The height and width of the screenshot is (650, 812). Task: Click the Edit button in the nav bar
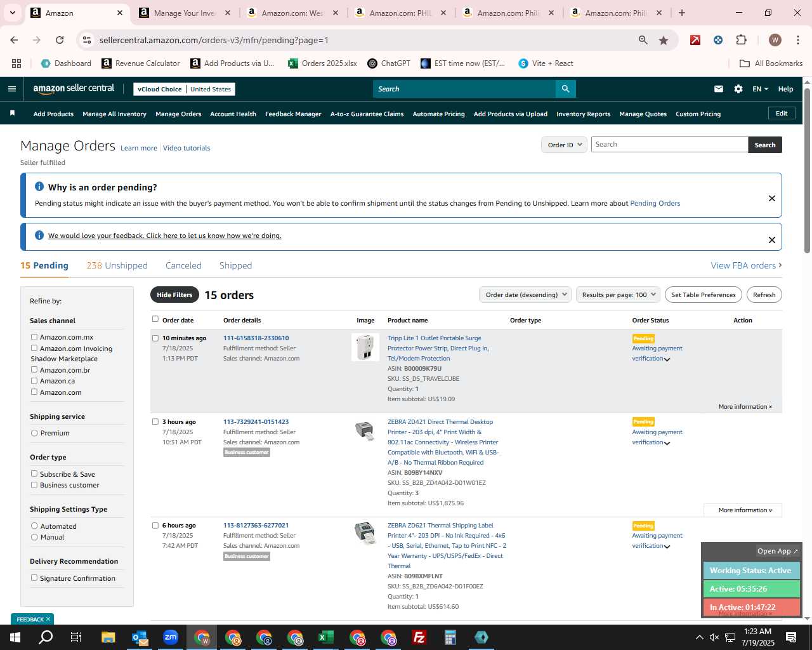click(x=782, y=113)
